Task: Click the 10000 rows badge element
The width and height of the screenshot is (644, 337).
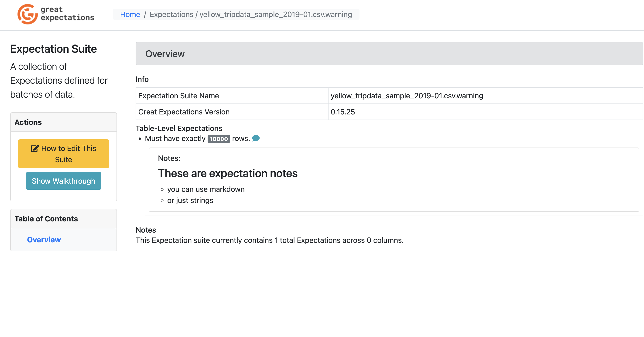Action: coord(219,138)
